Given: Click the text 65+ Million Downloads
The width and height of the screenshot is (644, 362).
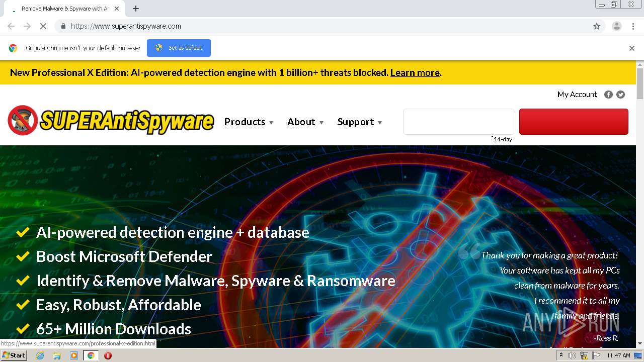Looking at the screenshot, I should (114, 329).
